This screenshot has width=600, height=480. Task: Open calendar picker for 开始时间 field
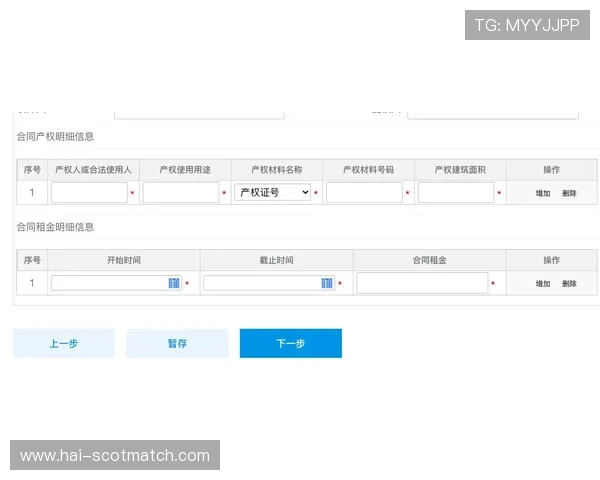click(x=174, y=283)
